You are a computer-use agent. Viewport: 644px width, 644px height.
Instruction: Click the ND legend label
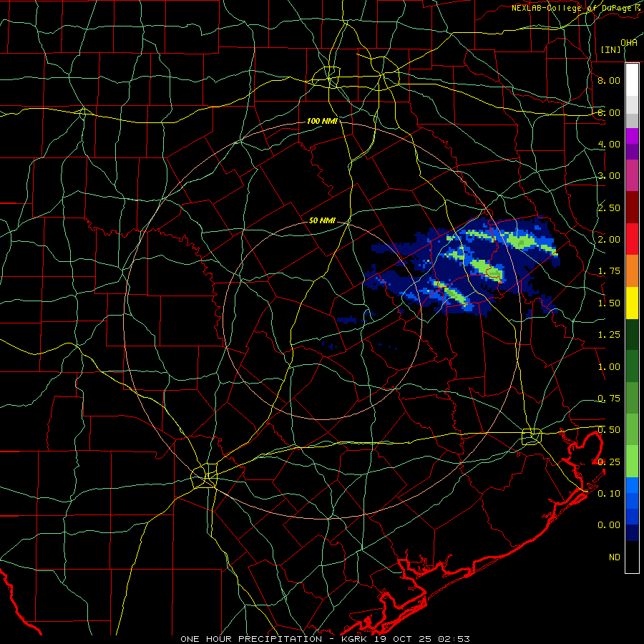coord(615,557)
